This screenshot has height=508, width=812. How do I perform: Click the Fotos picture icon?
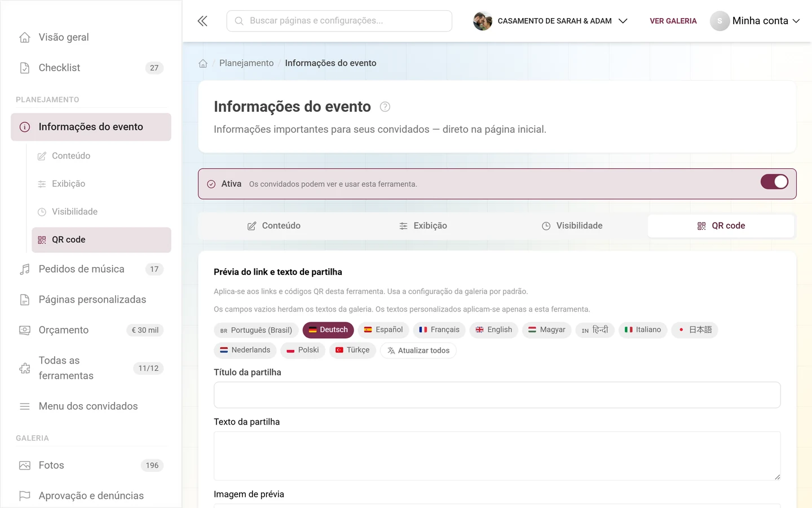25,466
